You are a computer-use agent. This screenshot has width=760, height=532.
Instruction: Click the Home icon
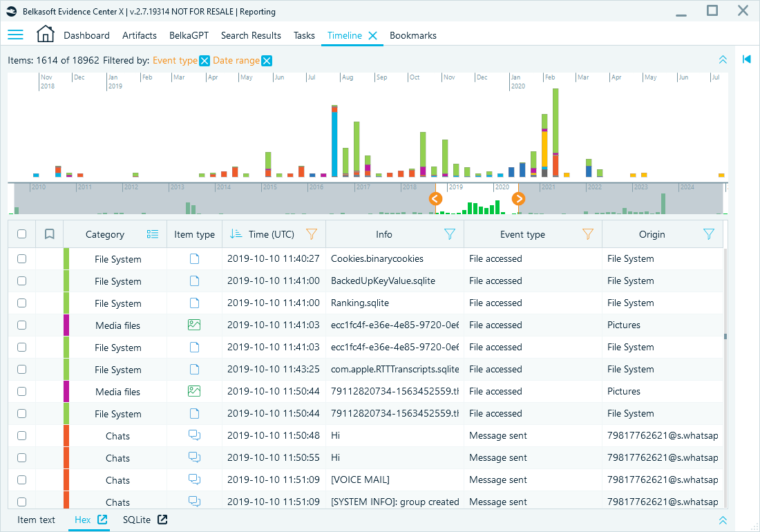pyautogui.click(x=45, y=33)
